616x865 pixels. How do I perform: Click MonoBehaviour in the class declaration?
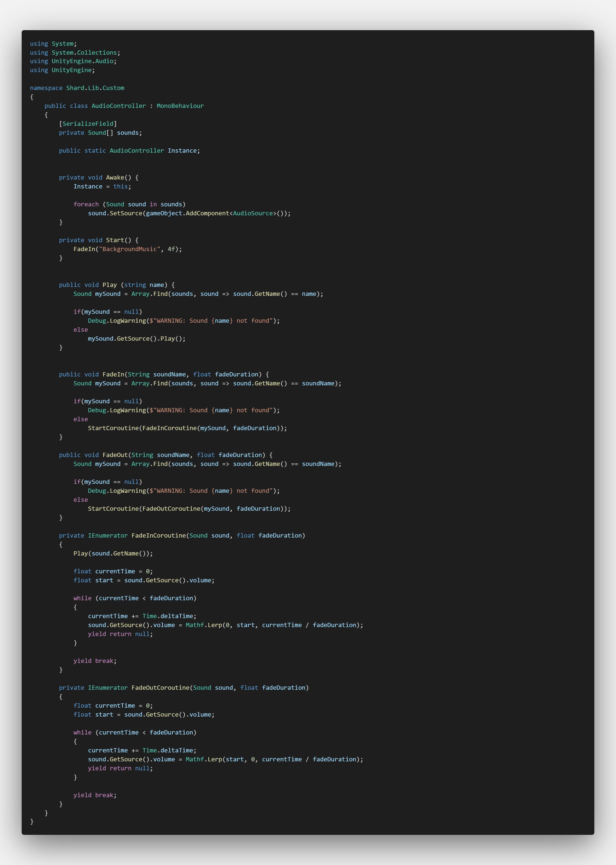[180, 106]
